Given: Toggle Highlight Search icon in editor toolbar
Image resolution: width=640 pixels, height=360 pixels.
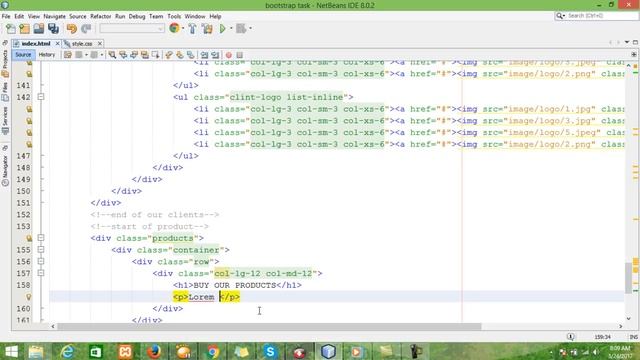Looking at the screenshot, I should tap(144, 55).
